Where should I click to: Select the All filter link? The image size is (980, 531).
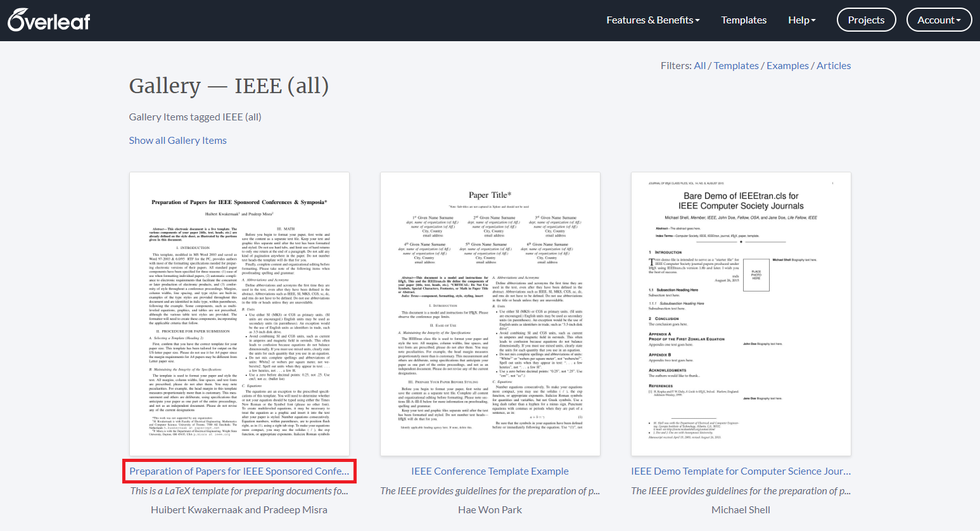click(x=699, y=66)
